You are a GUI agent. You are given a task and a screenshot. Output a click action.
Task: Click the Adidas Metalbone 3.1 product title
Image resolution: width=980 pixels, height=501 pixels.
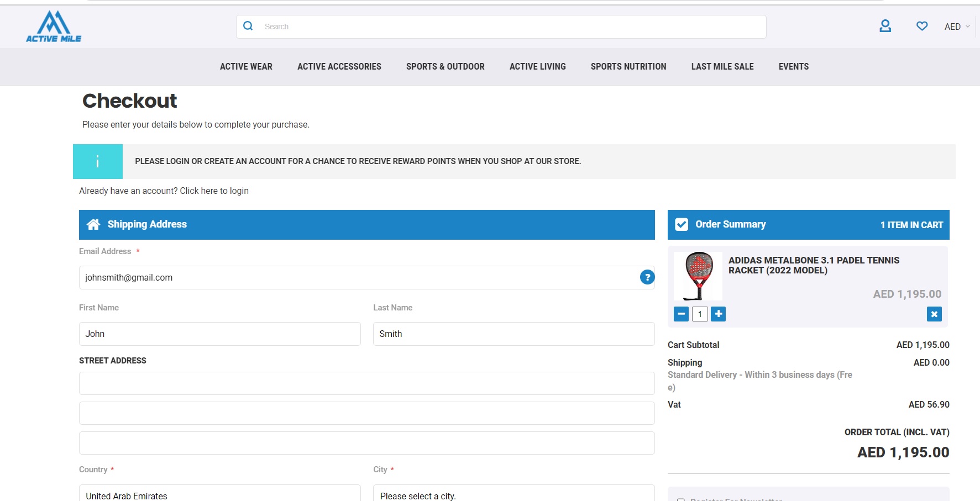coord(814,265)
